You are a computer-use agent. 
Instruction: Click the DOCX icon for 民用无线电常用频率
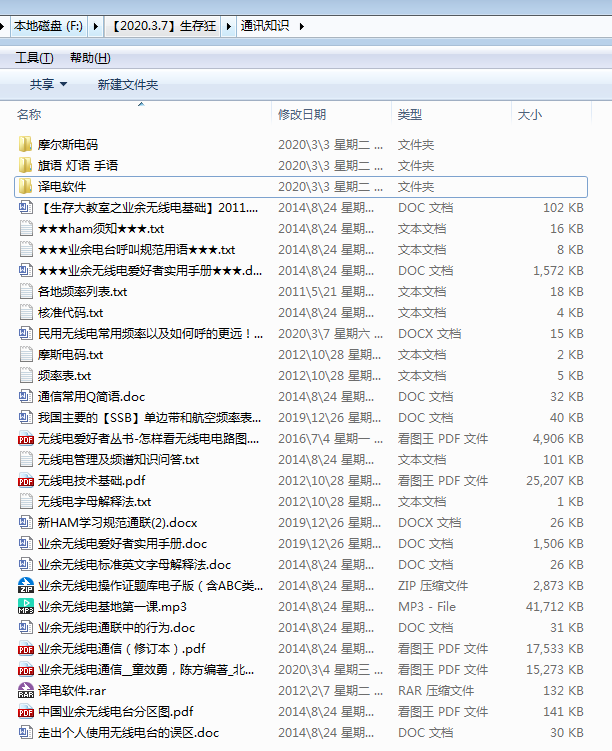tap(25, 333)
